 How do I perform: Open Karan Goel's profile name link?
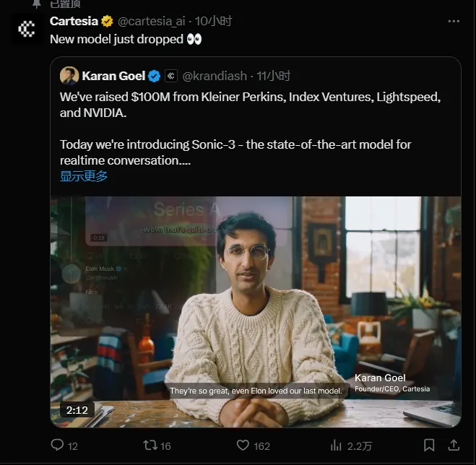click(x=113, y=76)
